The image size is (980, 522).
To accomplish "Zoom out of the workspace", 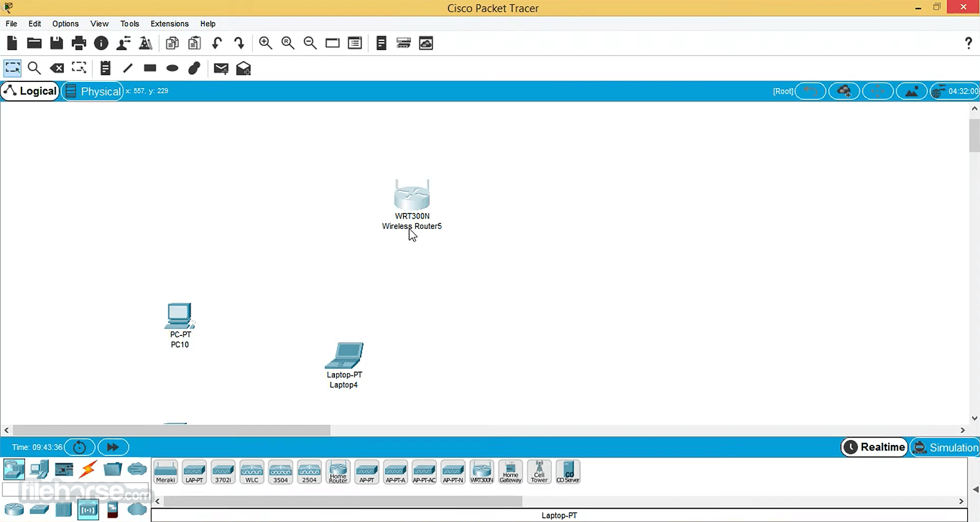I will [x=310, y=43].
